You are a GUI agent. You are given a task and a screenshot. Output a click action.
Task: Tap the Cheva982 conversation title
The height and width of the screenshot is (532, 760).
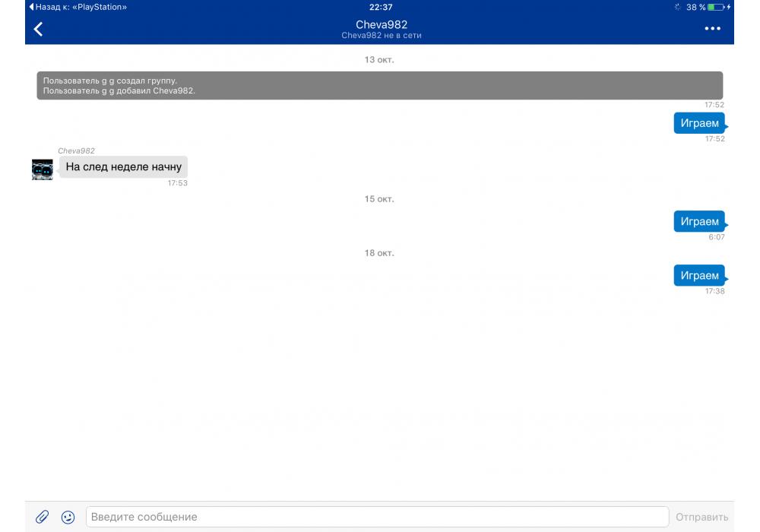tap(382, 24)
